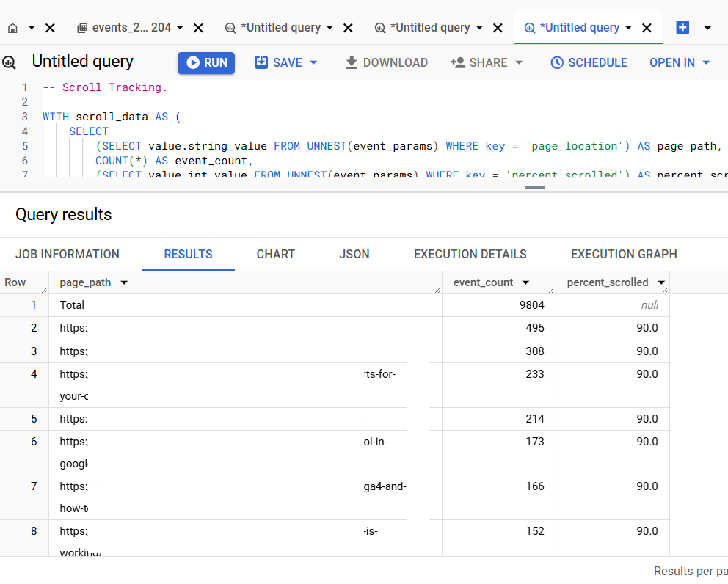Select the 166 event_count cell

[499, 497]
